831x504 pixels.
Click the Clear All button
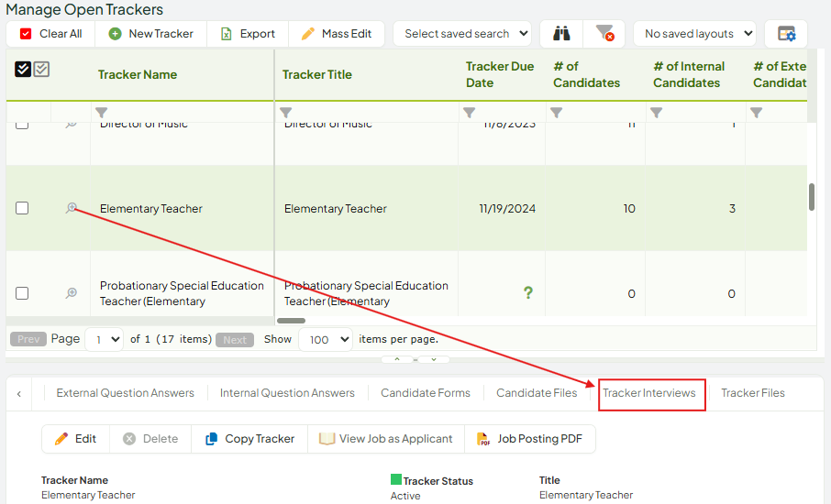(x=50, y=34)
